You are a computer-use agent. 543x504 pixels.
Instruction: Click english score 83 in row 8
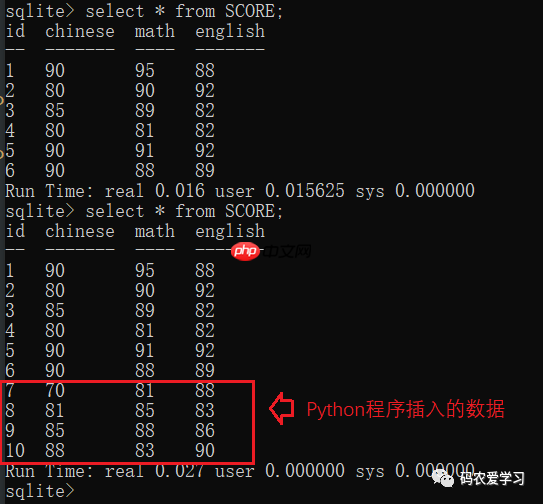(x=205, y=410)
